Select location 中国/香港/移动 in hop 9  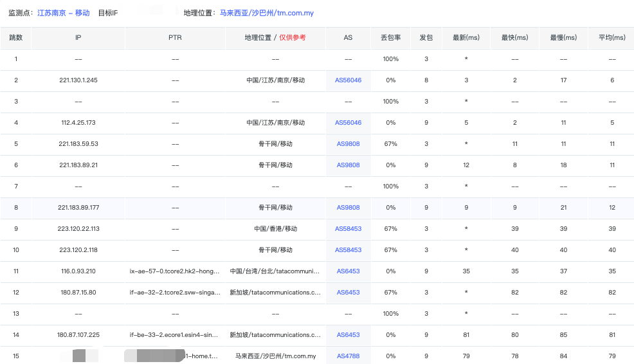(x=275, y=228)
